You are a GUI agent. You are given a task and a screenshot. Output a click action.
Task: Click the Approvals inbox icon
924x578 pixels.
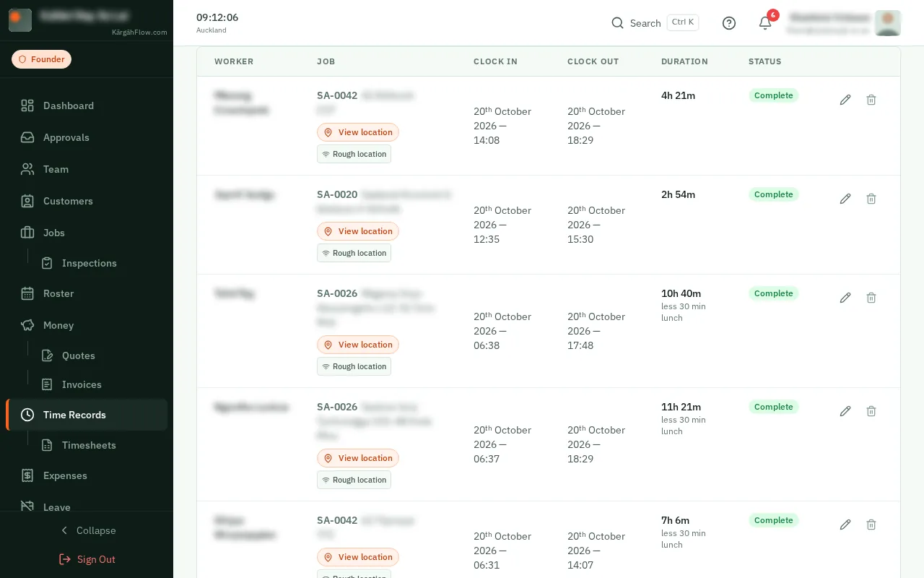tap(27, 137)
